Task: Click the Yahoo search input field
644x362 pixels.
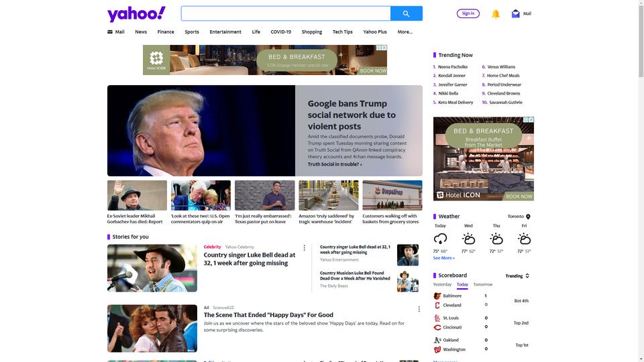Action: click(x=286, y=13)
